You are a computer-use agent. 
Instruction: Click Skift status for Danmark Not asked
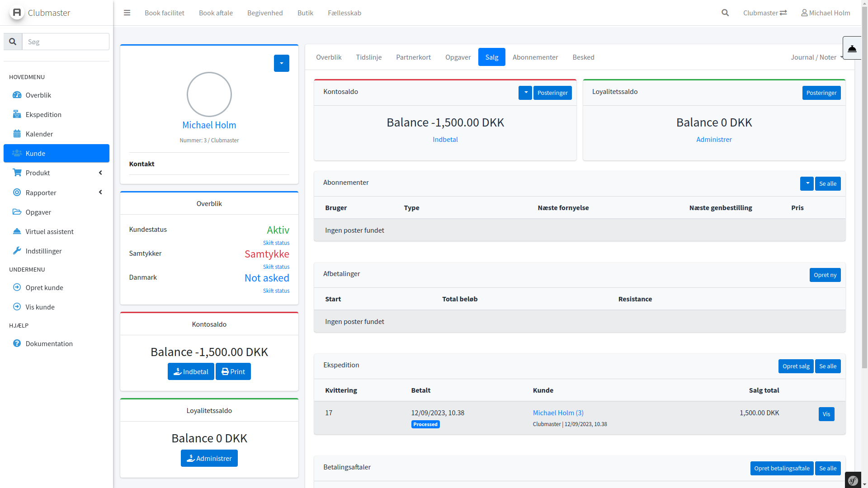pos(276,291)
